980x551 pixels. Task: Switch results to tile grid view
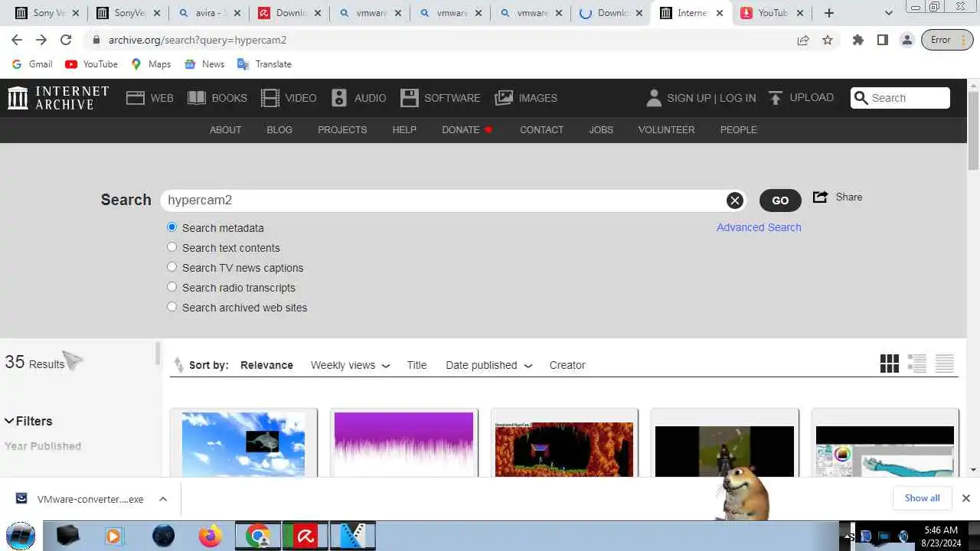[890, 364]
